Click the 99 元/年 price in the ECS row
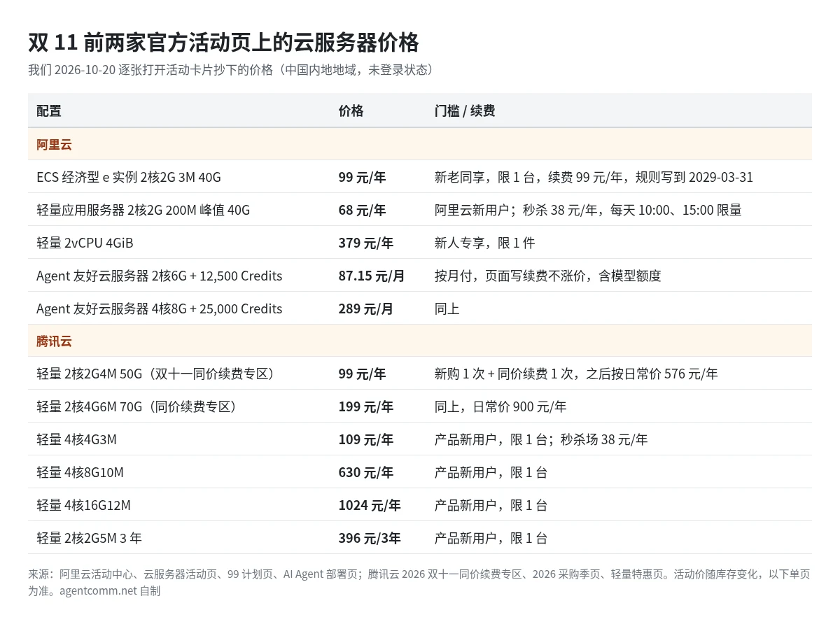Viewport: 840px width, 617px height. tap(362, 177)
